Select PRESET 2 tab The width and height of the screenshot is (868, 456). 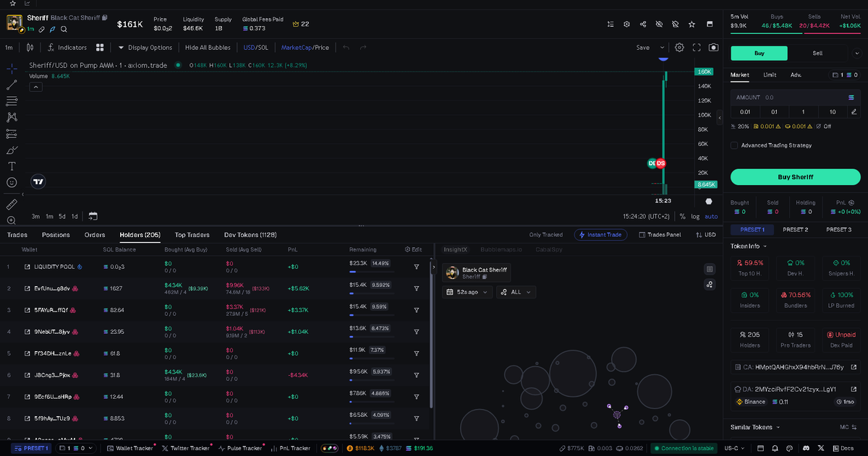click(795, 230)
